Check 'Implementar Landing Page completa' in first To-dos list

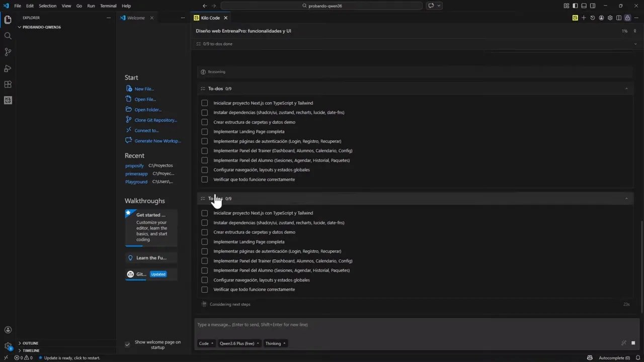tap(204, 131)
